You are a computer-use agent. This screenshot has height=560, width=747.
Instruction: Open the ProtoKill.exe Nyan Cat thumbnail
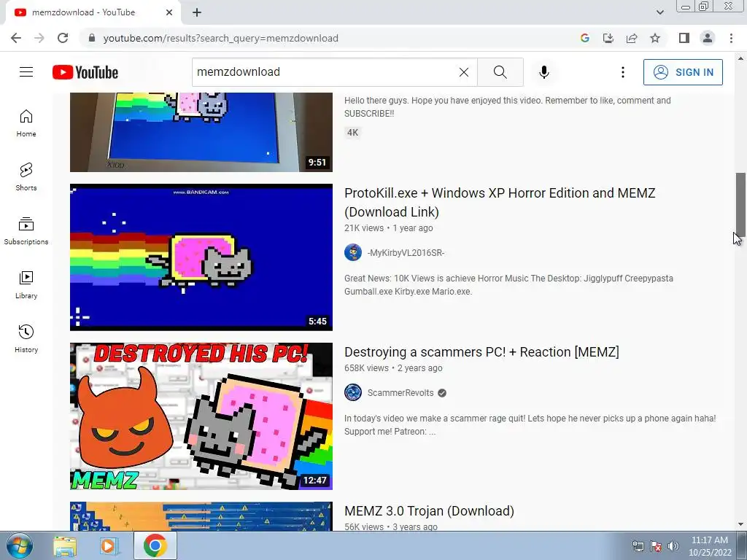pyautogui.click(x=201, y=257)
